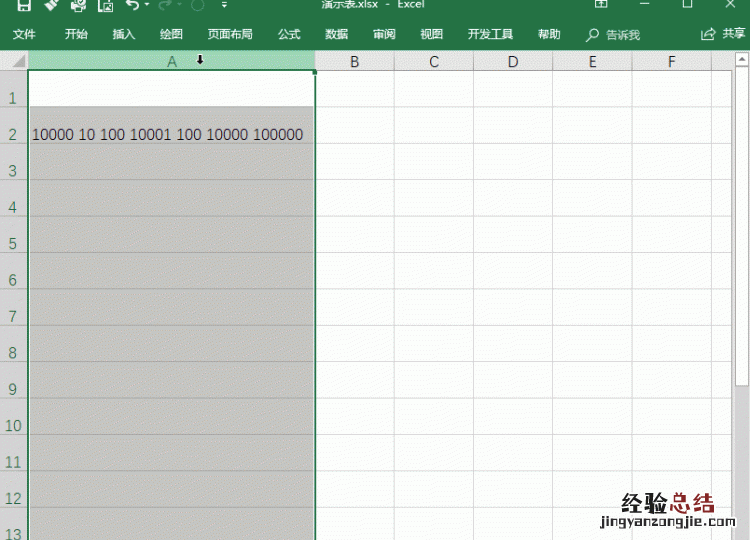This screenshot has height=540, width=750.
Task: Click the picture icon in quick access toolbar
Action: click(x=106, y=5)
